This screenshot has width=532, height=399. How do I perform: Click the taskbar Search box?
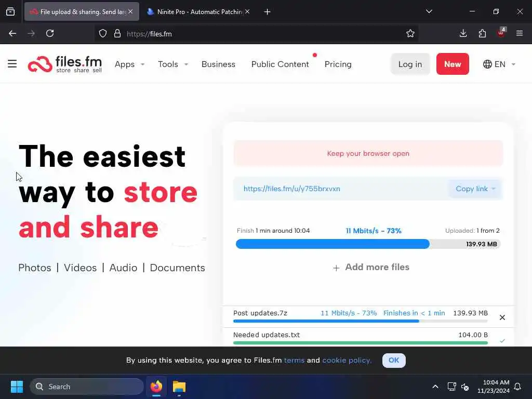(87, 387)
